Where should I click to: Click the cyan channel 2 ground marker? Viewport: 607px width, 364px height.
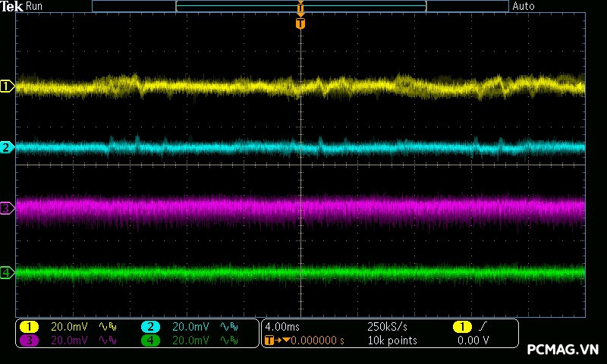tap(7, 147)
